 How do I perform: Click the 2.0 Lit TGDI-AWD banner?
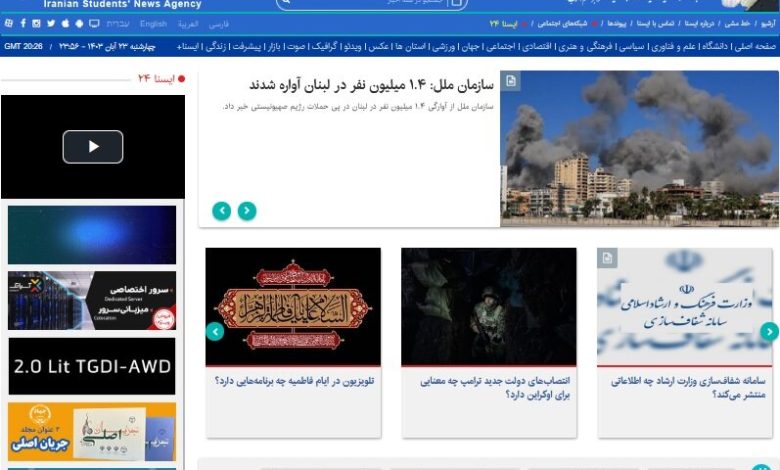point(92,367)
